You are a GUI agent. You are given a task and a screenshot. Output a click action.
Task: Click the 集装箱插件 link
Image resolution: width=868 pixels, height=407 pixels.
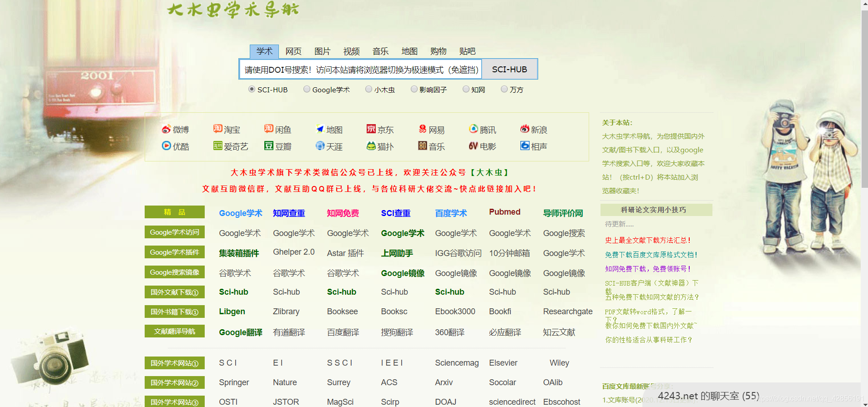pyautogui.click(x=239, y=253)
